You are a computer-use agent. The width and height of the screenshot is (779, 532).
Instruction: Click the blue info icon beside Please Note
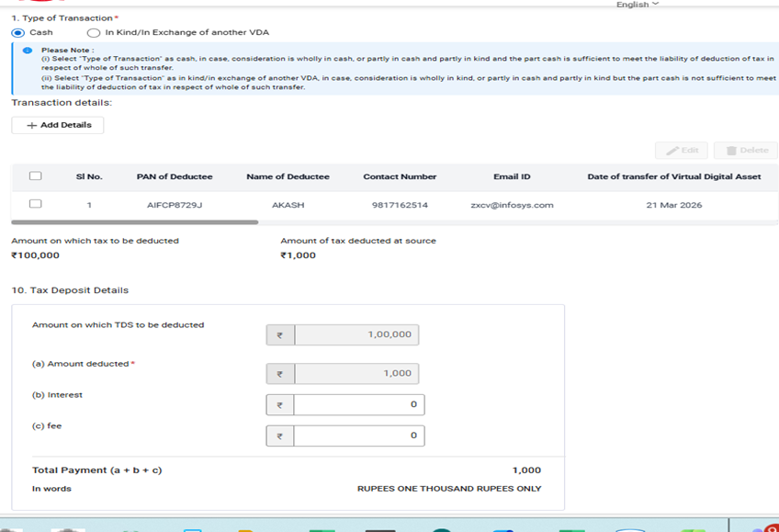pos(28,51)
